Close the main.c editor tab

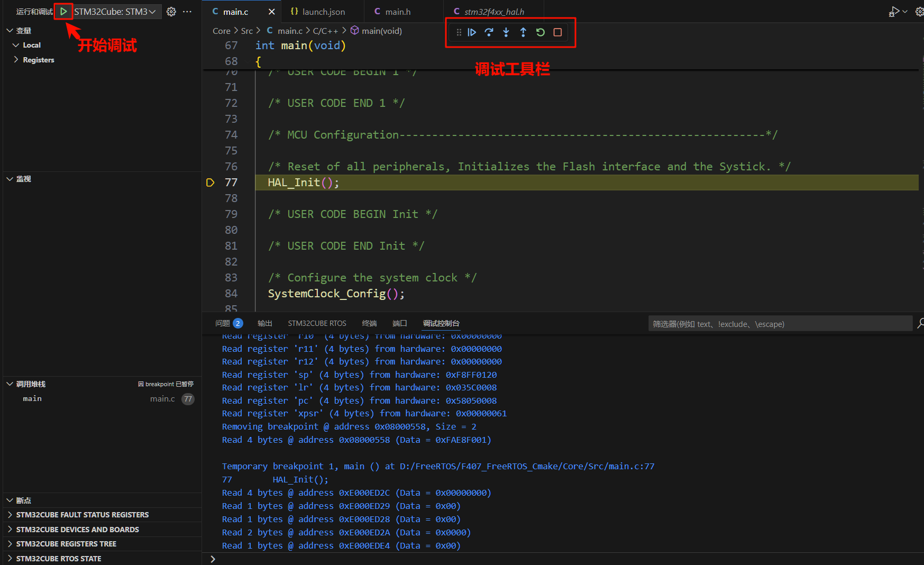[271, 12]
